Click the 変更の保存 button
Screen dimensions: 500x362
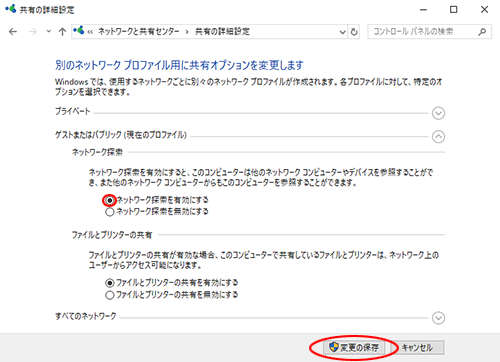[x=354, y=348]
